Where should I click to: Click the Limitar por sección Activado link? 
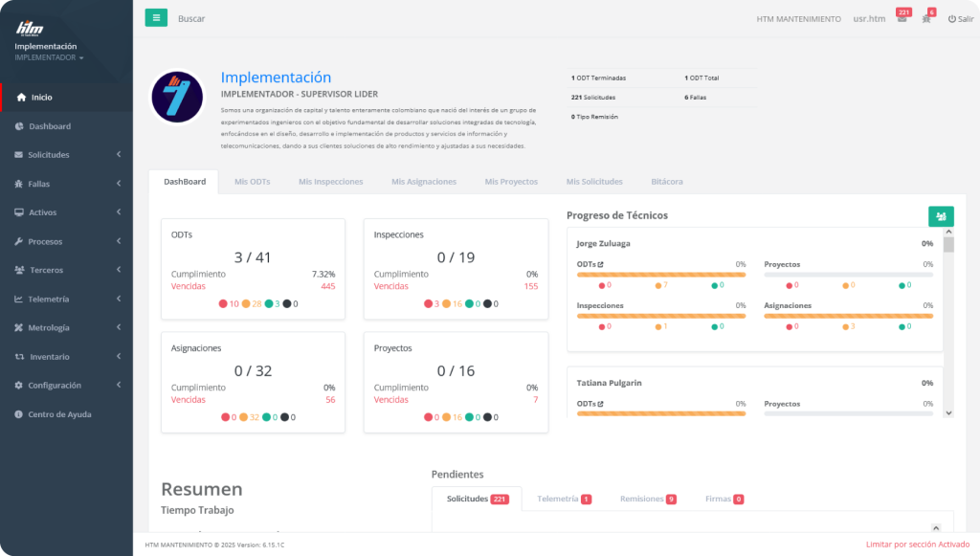coord(917,545)
